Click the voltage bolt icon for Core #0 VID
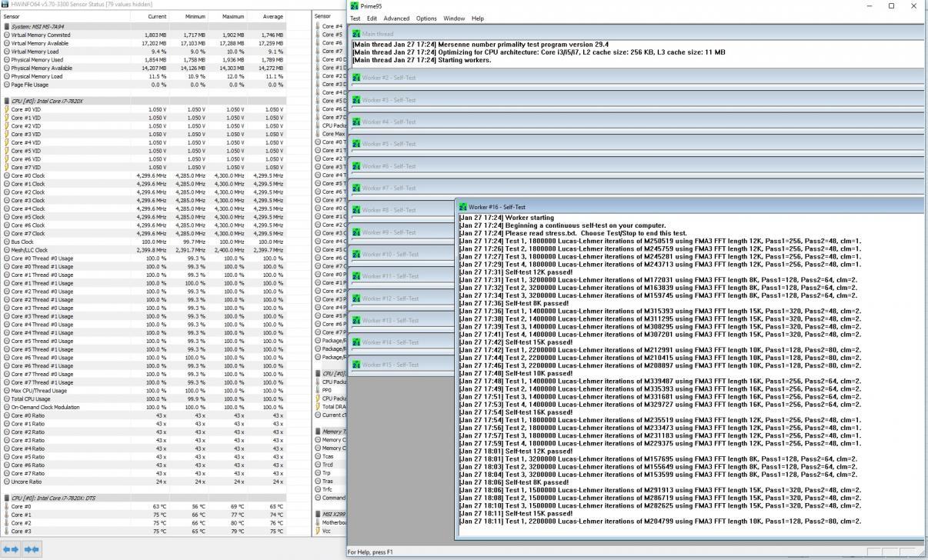928x560 pixels. coord(7,109)
